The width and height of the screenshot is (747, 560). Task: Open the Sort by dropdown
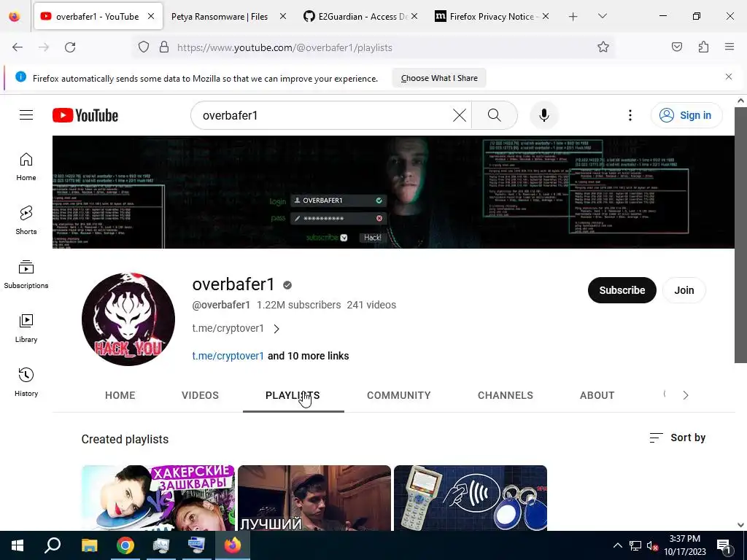(678, 437)
